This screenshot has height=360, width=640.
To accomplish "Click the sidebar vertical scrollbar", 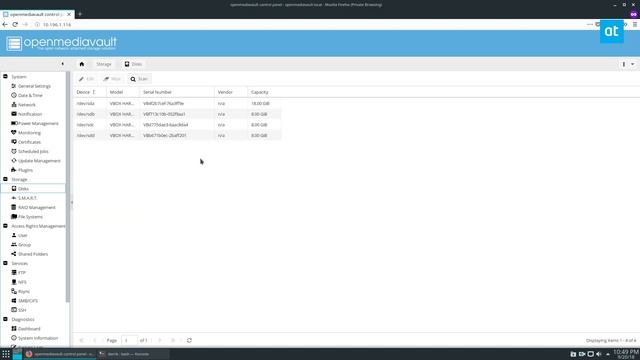I will coord(68,188).
